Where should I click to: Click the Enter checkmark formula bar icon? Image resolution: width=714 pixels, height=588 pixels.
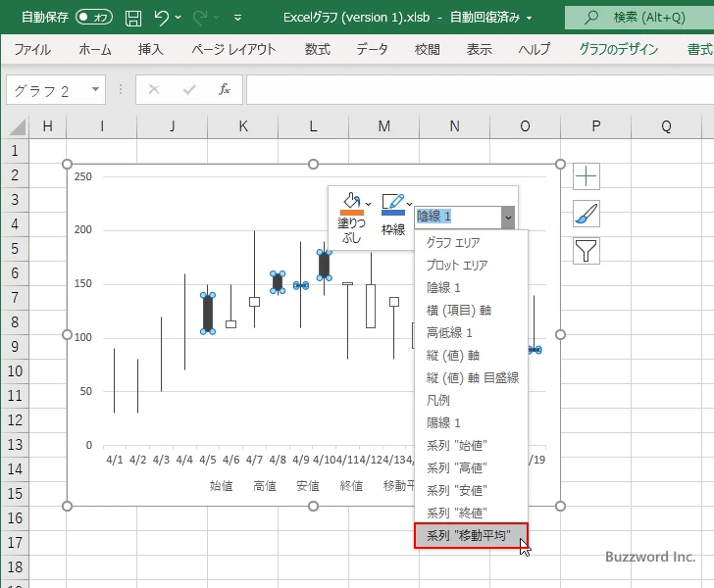[189, 89]
